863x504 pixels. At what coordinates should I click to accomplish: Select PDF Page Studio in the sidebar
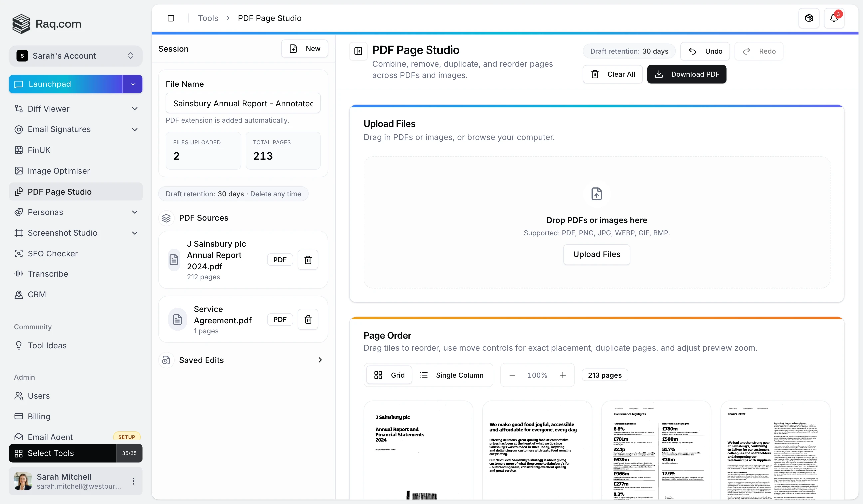click(60, 192)
